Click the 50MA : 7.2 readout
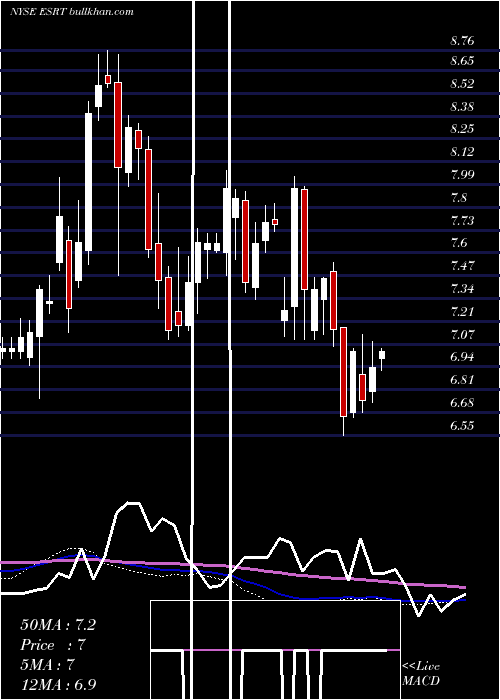Image resolution: width=500 pixels, height=700 pixels. tap(58, 625)
